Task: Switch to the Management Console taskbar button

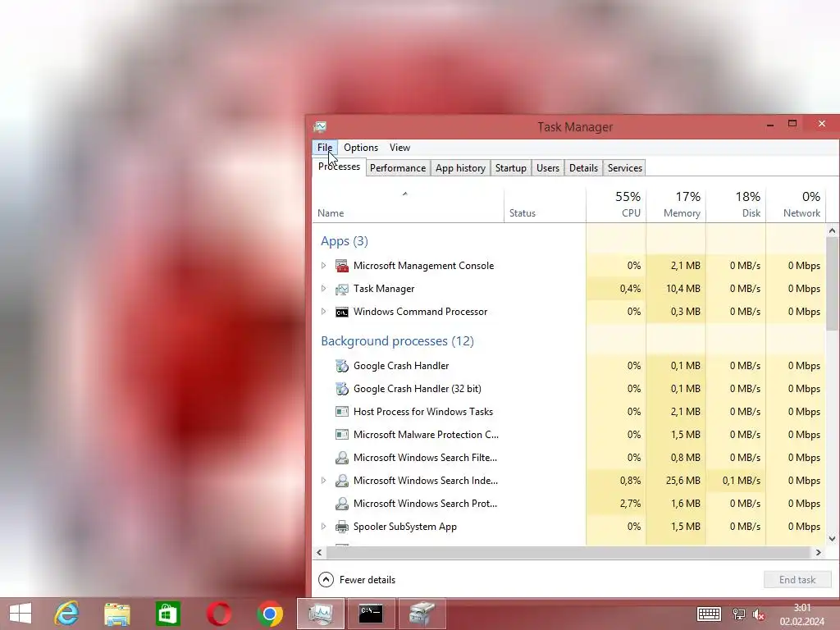Action: (x=422, y=614)
